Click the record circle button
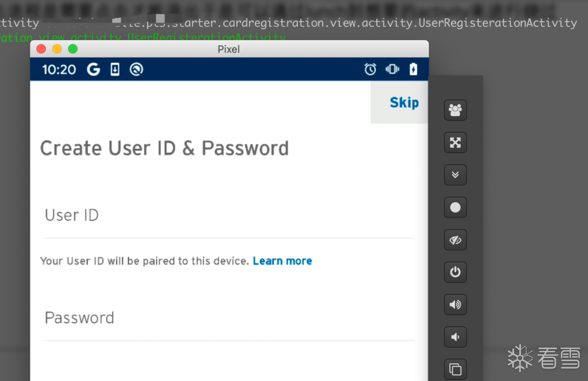This screenshot has height=381, width=588. (455, 207)
